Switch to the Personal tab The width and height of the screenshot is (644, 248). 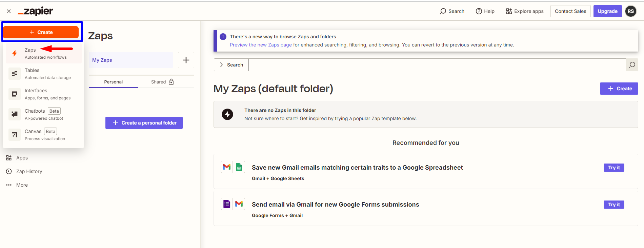pyautogui.click(x=114, y=82)
